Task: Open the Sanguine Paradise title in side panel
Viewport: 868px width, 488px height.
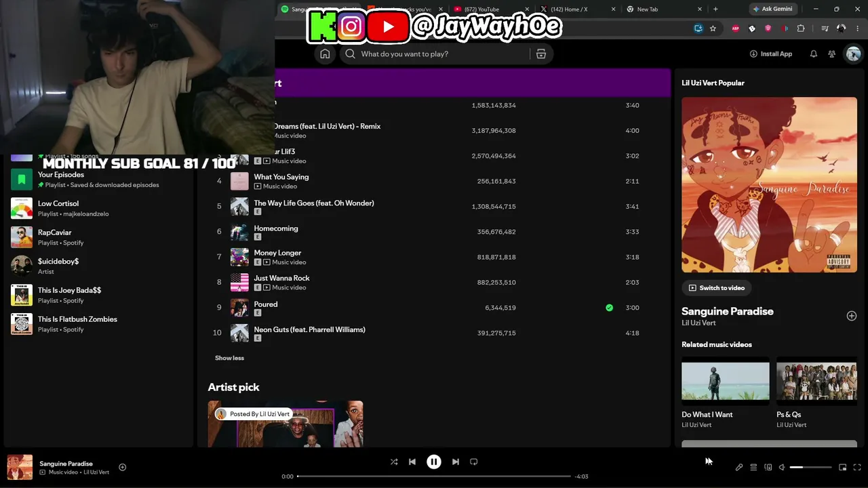Action: (x=728, y=312)
